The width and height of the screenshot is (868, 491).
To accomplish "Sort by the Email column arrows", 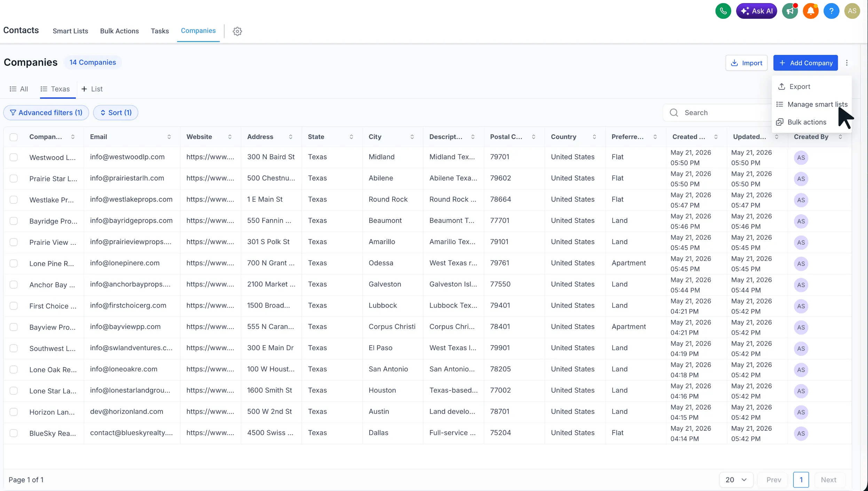I will pyautogui.click(x=169, y=137).
